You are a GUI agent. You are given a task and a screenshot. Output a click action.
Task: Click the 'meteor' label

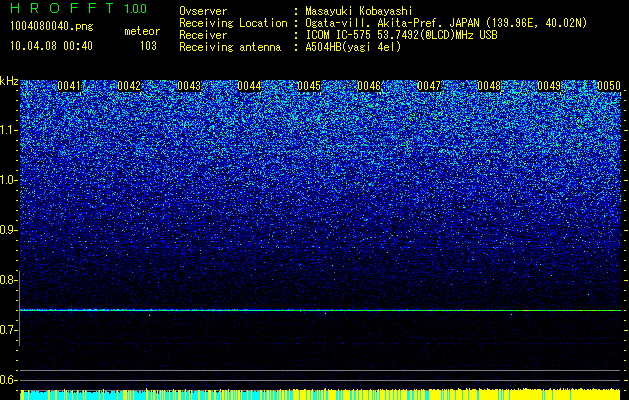(142, 31)
